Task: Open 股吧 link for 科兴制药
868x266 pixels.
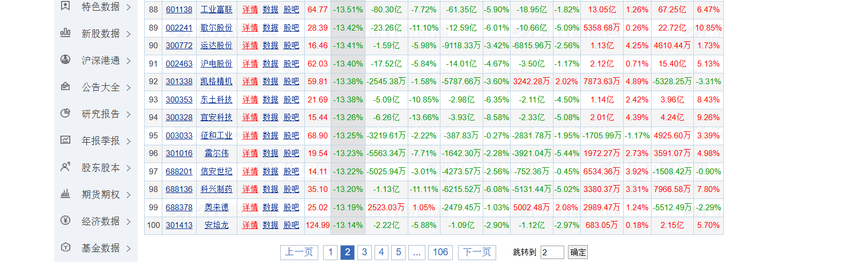Action: coord(291,189)
